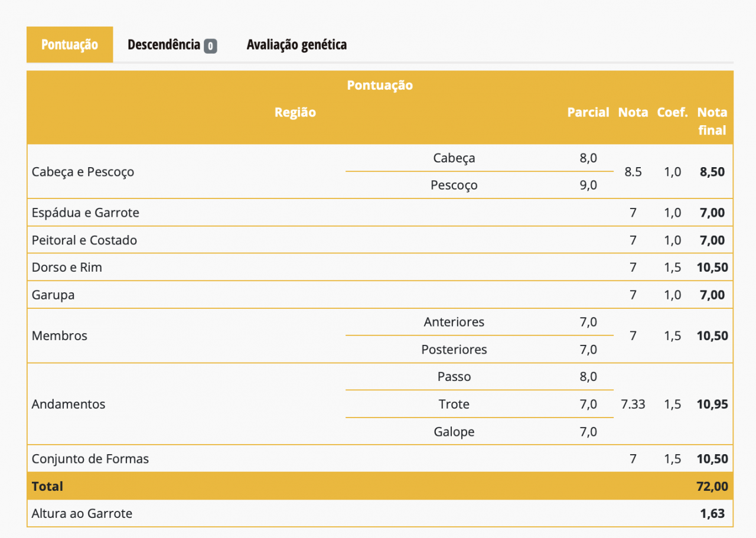Click the Altura ao Garrote value 1,63

[712, 513]
